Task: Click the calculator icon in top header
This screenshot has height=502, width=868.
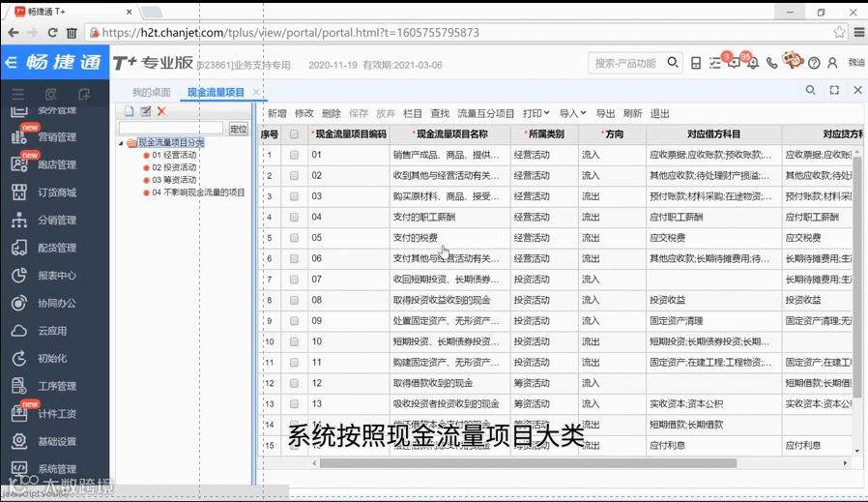Action: point(696,63)
